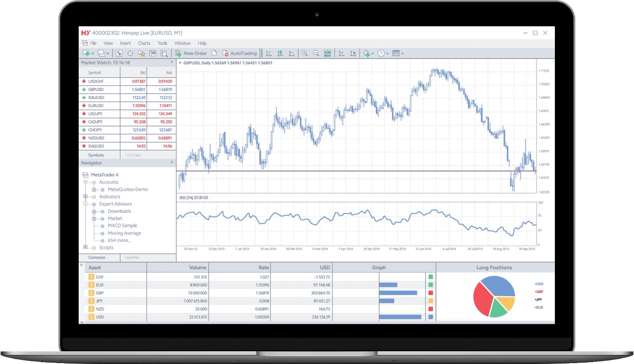Switch to line chart display

pos(292,53)
